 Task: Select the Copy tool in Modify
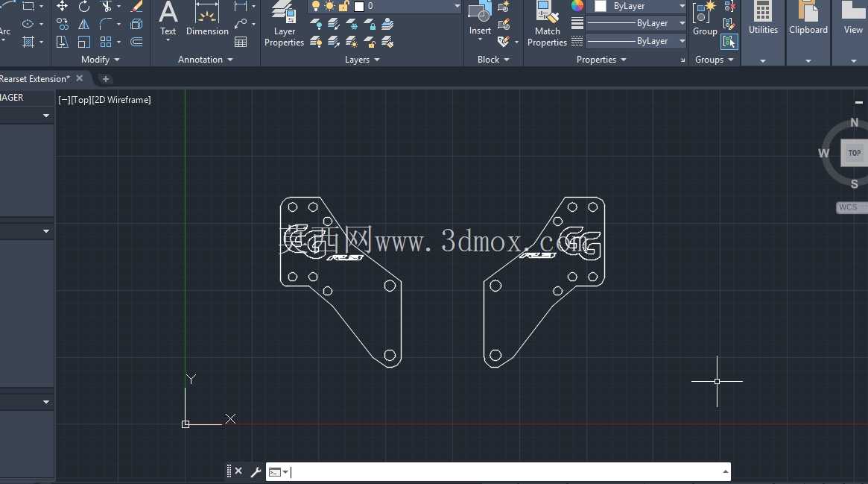[x=62, y=25]
